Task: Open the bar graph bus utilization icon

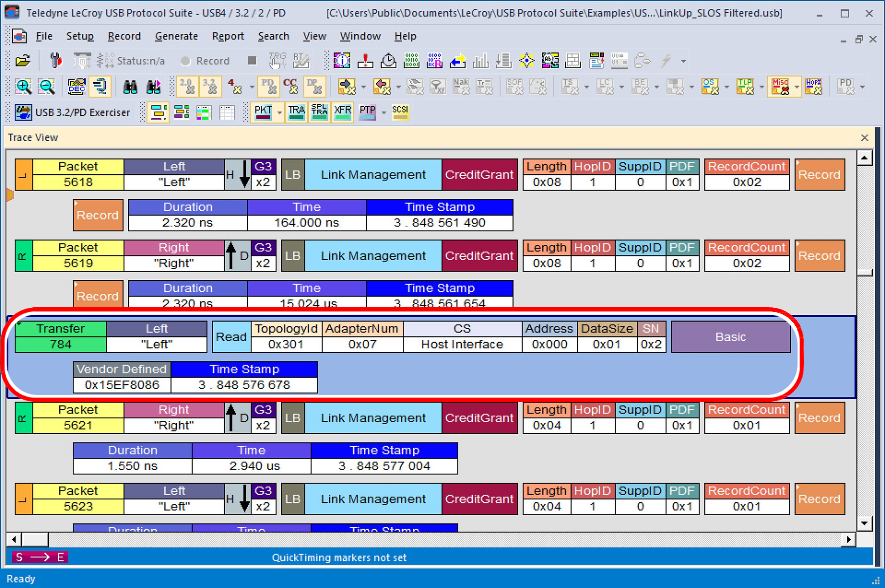Action: [481, 61]
